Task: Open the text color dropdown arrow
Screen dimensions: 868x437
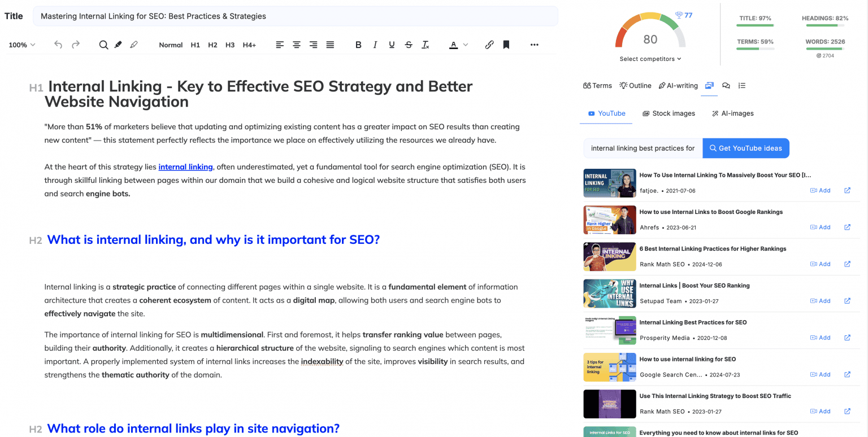Action: (466, 45)
